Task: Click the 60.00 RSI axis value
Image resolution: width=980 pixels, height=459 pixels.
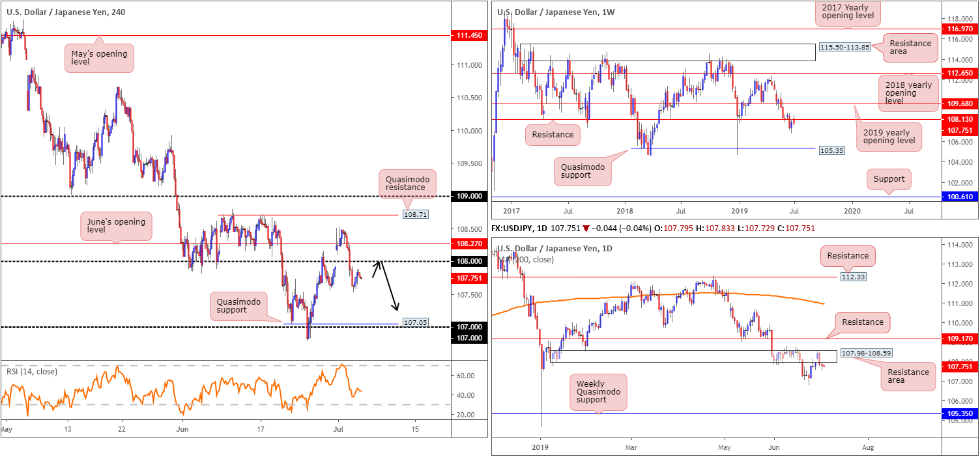Action: (x=464, y=376)
